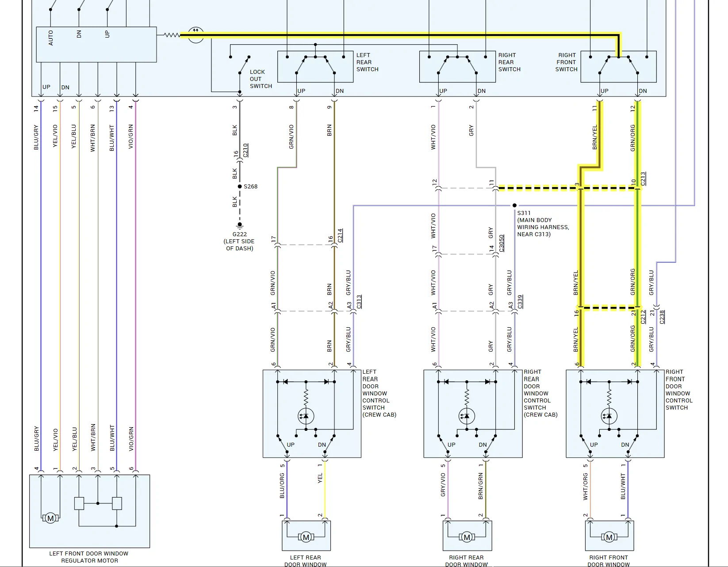Select LEFT REAR DOOR WINDOW CONTROL SWITCH caption
728x567 pixels.
coord(379,393)
